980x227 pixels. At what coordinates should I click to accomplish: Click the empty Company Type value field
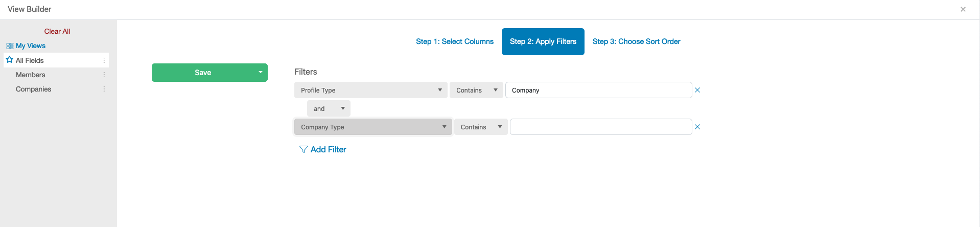coord(601,127)
